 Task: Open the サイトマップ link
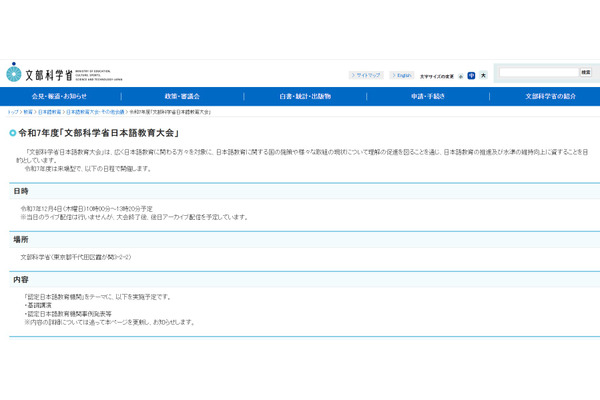tap(365, 75)
